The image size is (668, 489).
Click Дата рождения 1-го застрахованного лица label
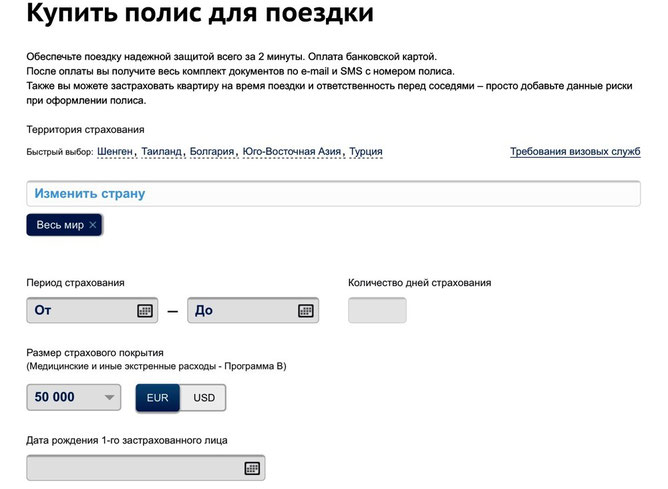pyautogui.click(x=127, y=440)
